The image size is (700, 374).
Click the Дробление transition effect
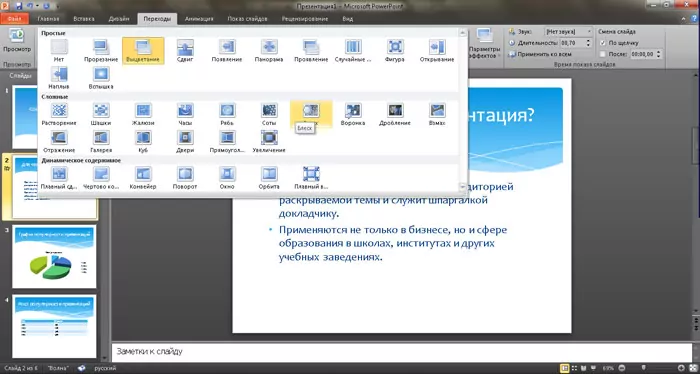tap(395, 114)
